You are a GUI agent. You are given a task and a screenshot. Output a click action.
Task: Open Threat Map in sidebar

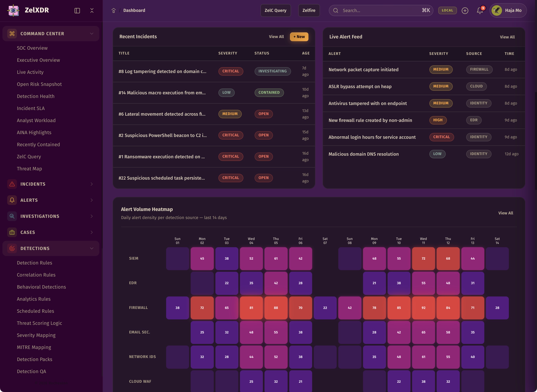tap(29, 169)
